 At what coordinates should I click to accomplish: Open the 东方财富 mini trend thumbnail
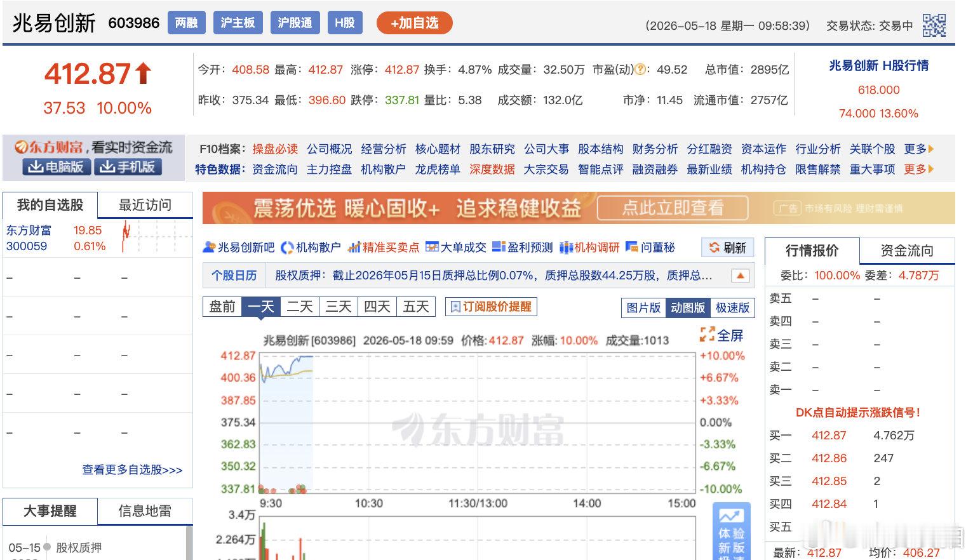[156, 238]
